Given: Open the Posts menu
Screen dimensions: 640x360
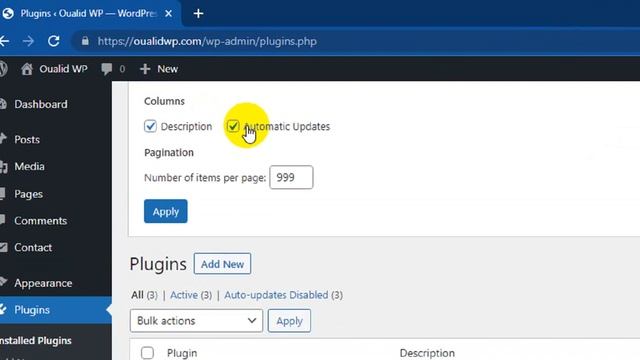Looking at the screenshot, I should point(27,139).
